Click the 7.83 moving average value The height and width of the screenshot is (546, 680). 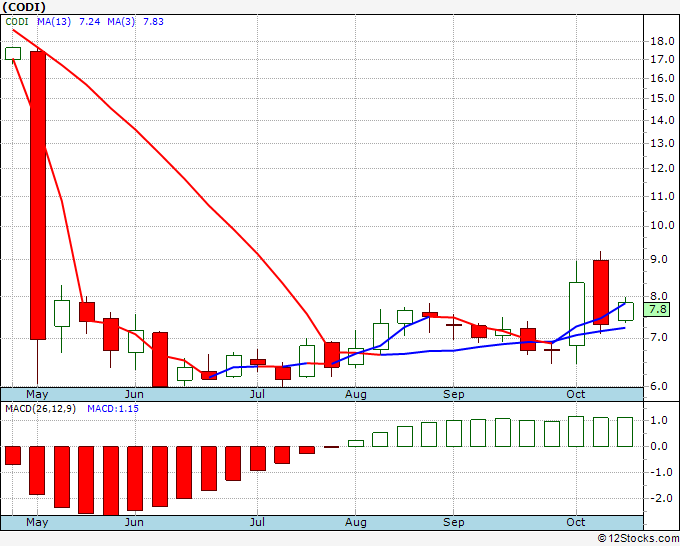(153, 22)
